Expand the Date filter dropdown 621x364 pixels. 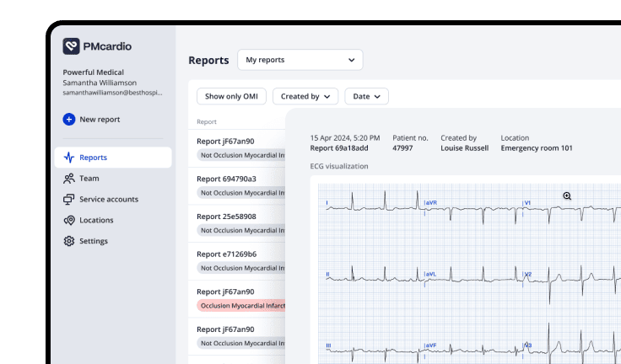(366, 97)
